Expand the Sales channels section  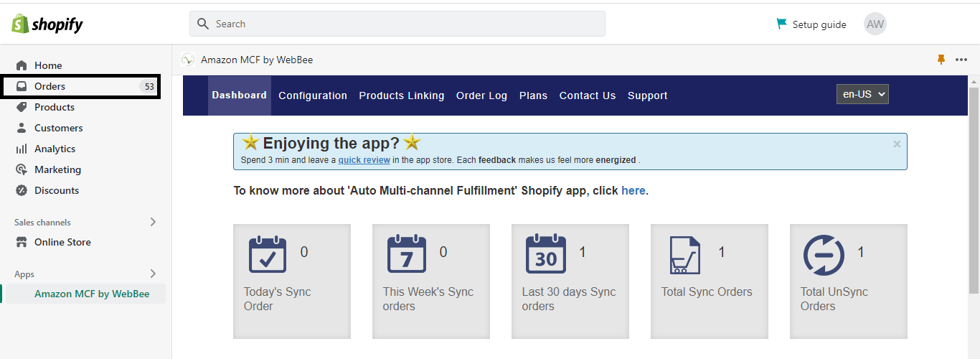pos(153,222)
